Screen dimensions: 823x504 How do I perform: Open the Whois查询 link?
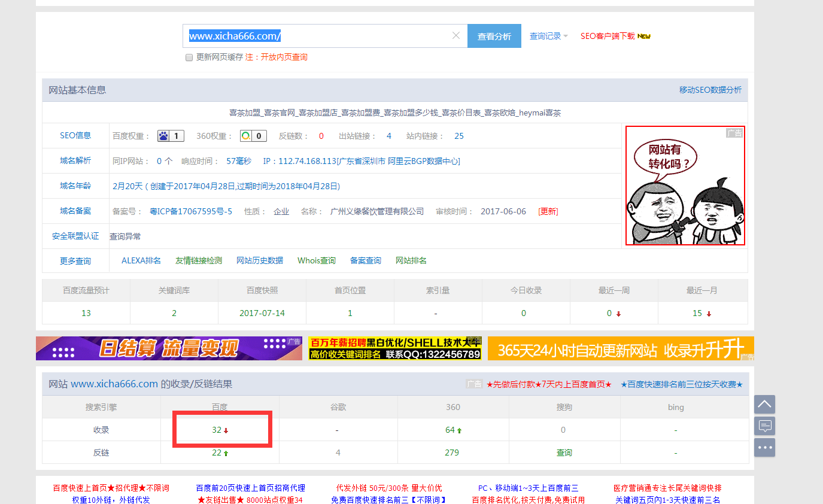pyautogui.click(x=317, y=260)
